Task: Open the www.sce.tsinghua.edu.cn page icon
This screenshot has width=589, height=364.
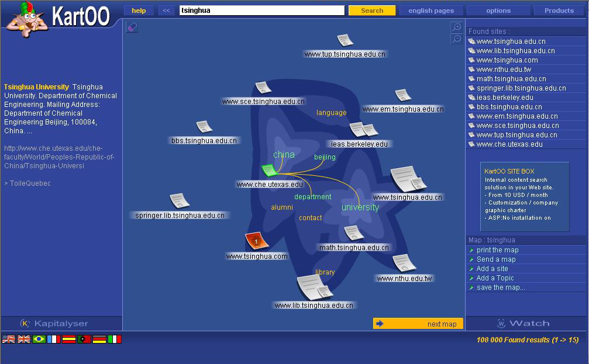Action: (263, 88)
